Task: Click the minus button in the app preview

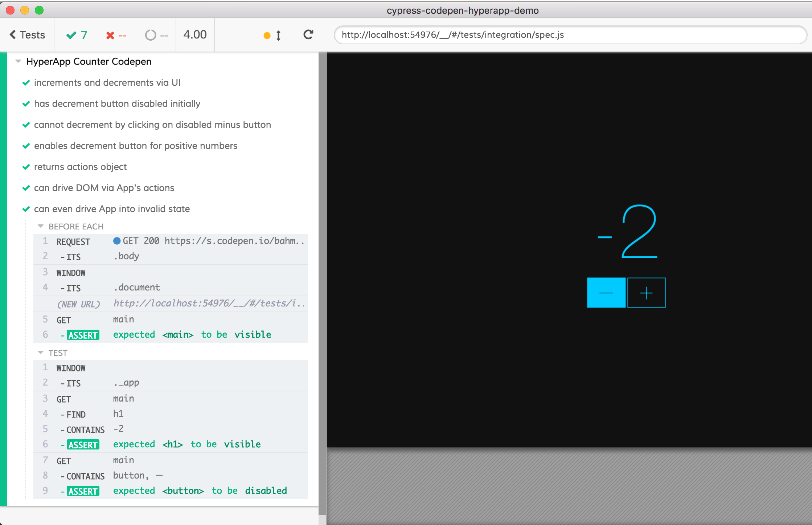Action: (x=606, y=293)
